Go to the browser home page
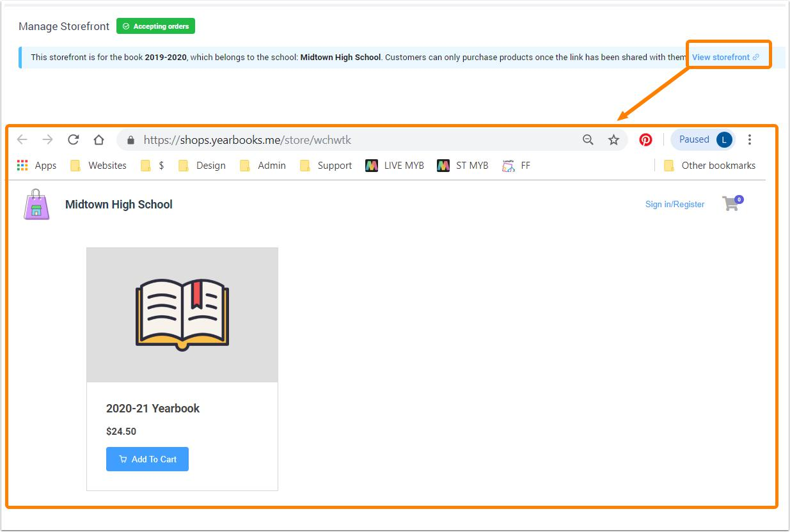790x532 pixels. pos(99,140)
